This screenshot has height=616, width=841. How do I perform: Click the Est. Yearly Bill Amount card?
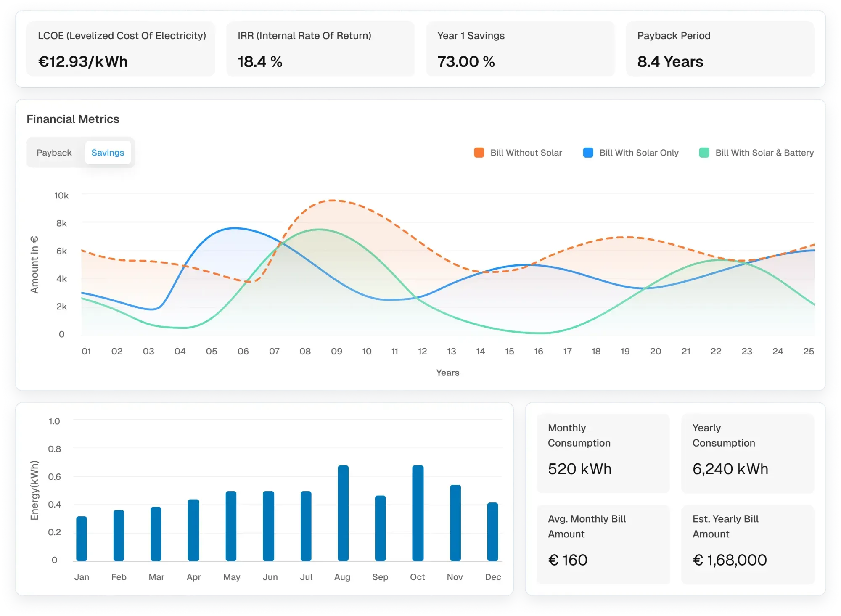(748, 545)
